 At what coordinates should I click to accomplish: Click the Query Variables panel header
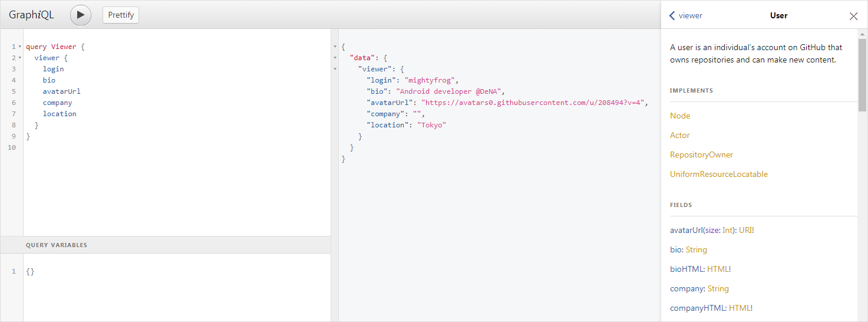57,245
